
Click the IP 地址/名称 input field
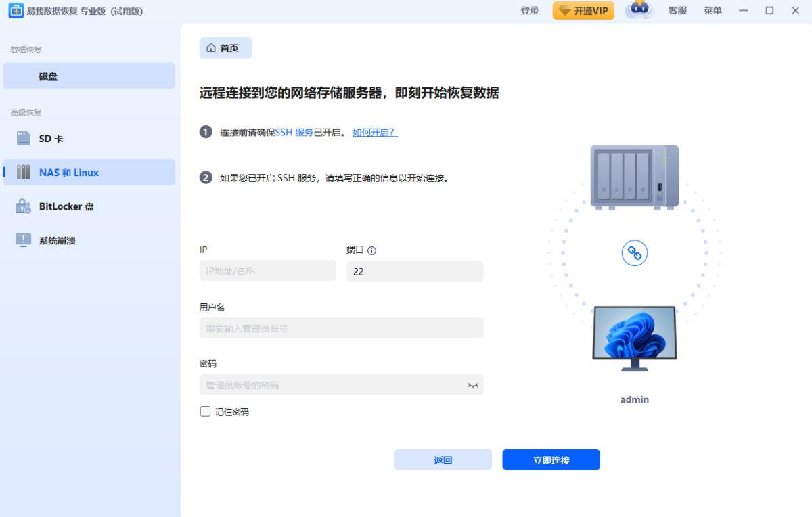pos(267,271)
